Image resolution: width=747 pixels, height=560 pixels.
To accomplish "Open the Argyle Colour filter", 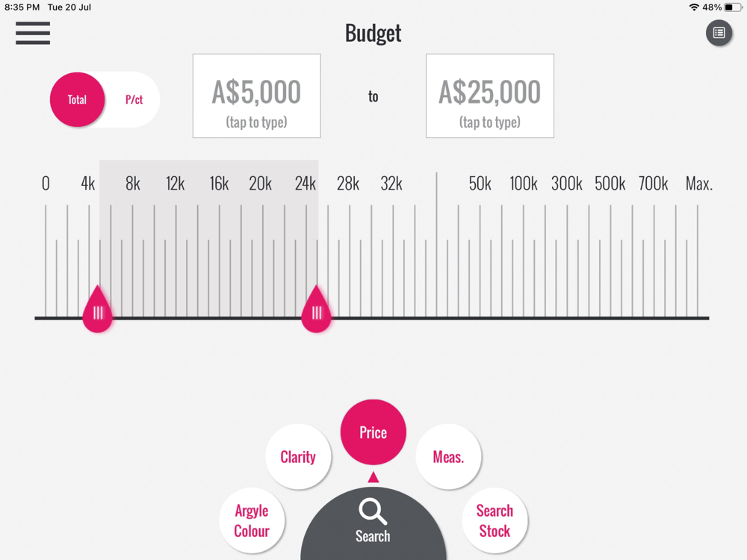I will point(252,520).
